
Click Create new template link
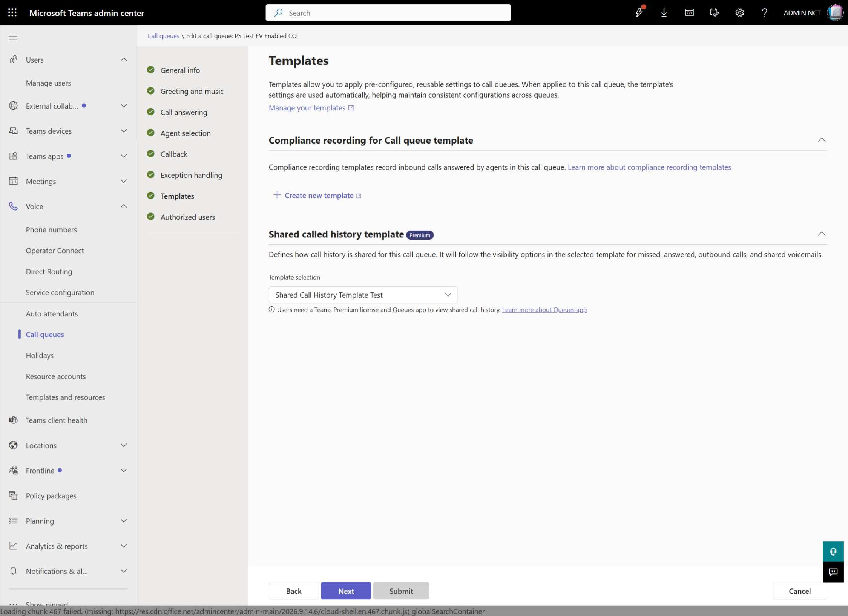click(317, 195)
